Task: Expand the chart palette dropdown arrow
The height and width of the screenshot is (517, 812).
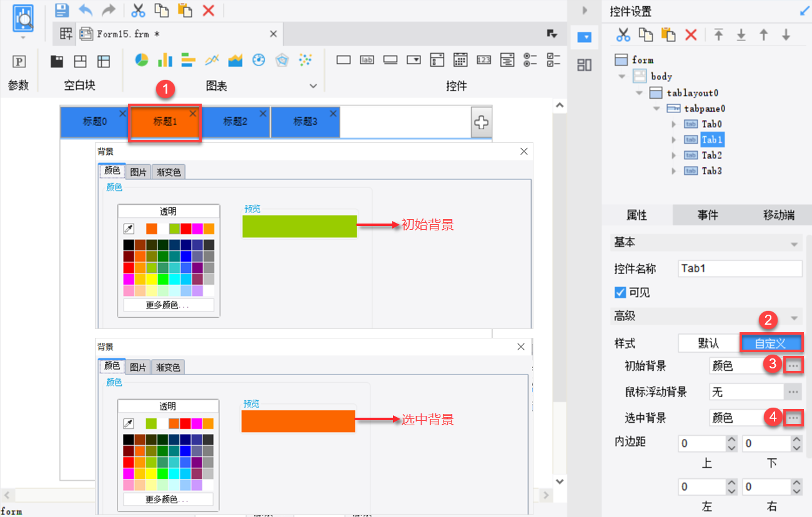Action: (x=314, y=86)
